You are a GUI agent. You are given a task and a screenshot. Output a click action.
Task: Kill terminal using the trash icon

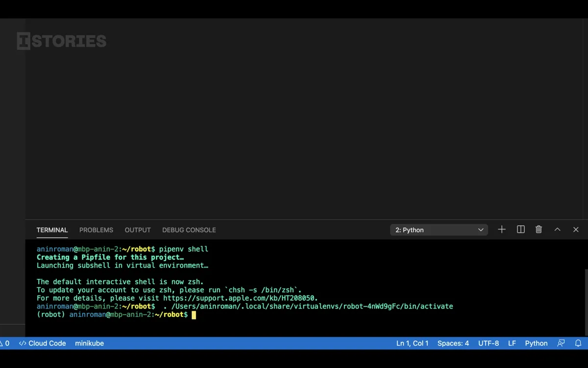click(539, 230)
